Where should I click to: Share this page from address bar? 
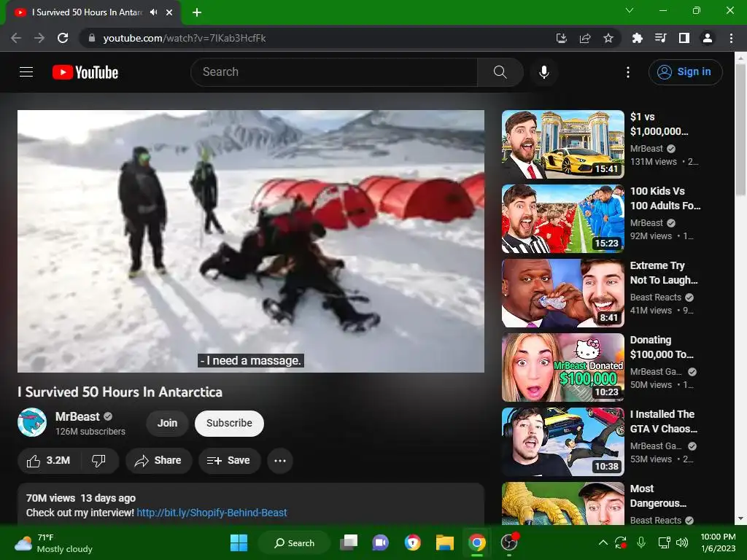585,38
